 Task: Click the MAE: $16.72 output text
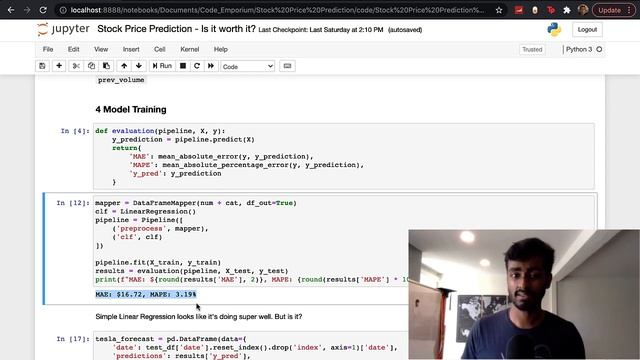pyautogui.click(x=146, y=294)
